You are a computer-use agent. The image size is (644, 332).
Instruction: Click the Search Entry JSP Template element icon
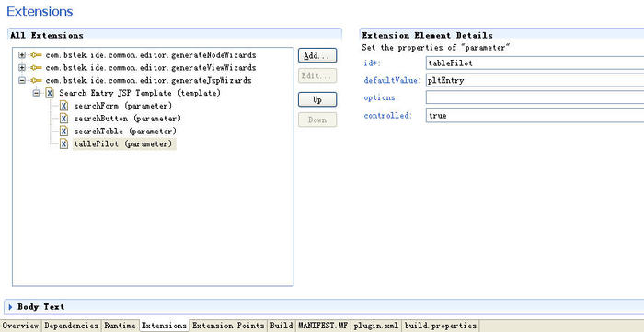coord(50,93)
